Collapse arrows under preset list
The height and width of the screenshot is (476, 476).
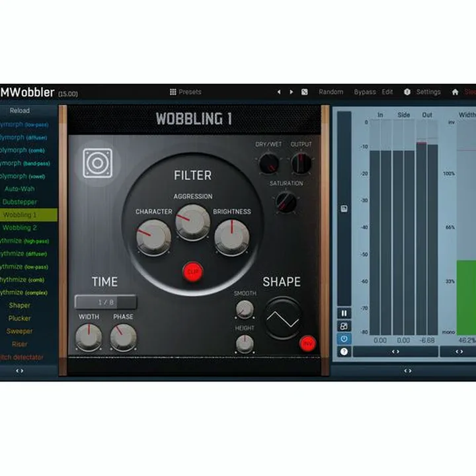coord(20,371)
